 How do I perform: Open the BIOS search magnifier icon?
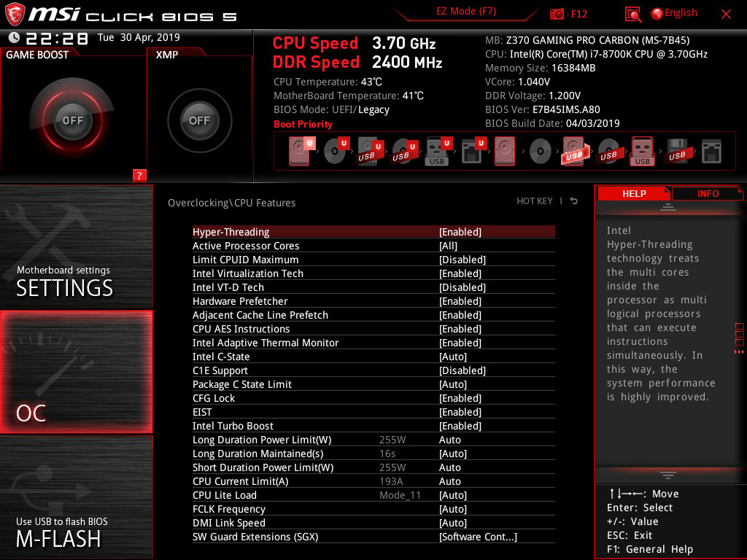tap(632, 15)
